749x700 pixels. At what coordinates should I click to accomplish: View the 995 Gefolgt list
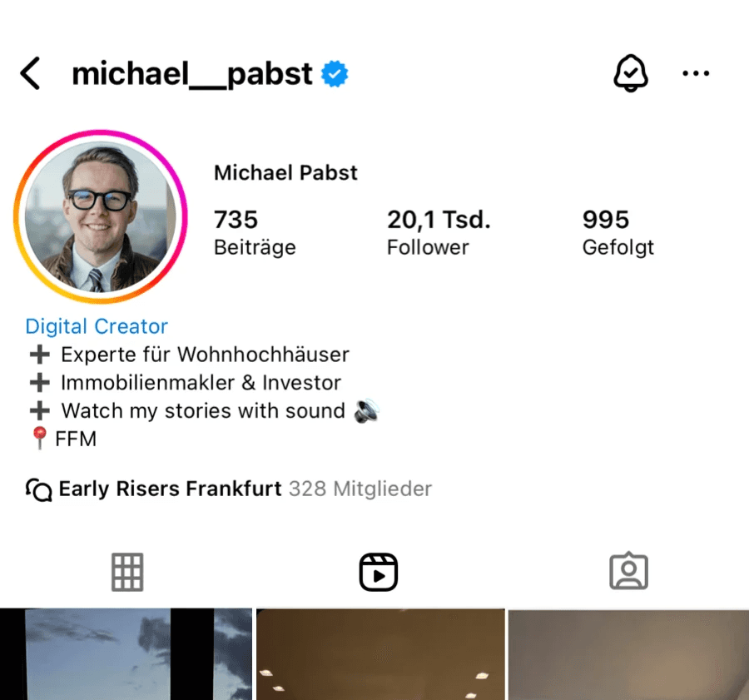pos(618,233)
